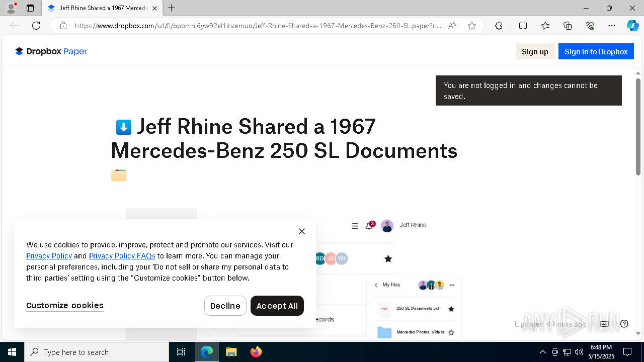Open the tab actions menu icon

[x=30, y=8]
